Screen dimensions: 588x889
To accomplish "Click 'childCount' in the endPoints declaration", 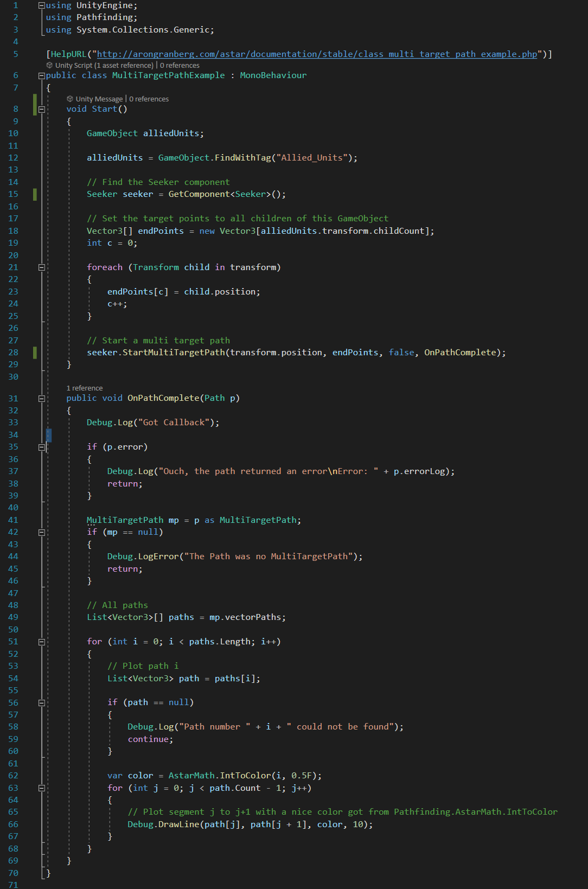I will pos(399,231).
